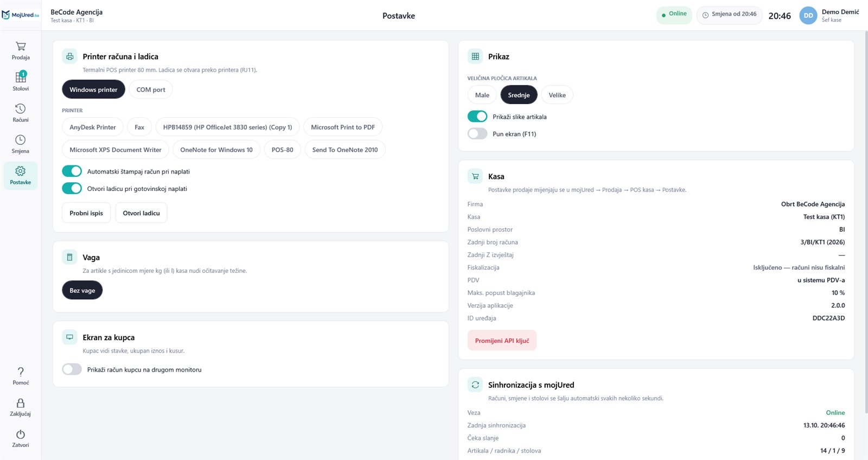Image resolution: width=868 pixels, height=460 pixels.
Task: Select Fax printer
Action: tap(139, 127)
